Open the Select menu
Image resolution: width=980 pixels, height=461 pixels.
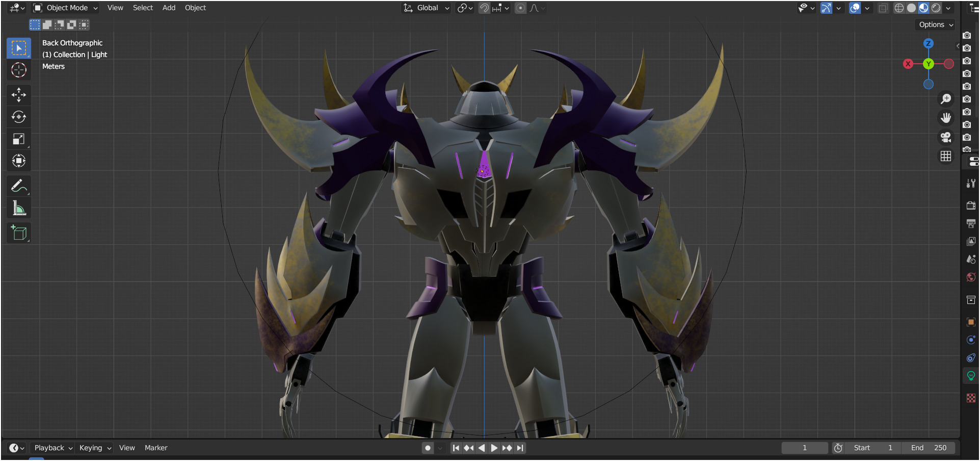[143, 8]
